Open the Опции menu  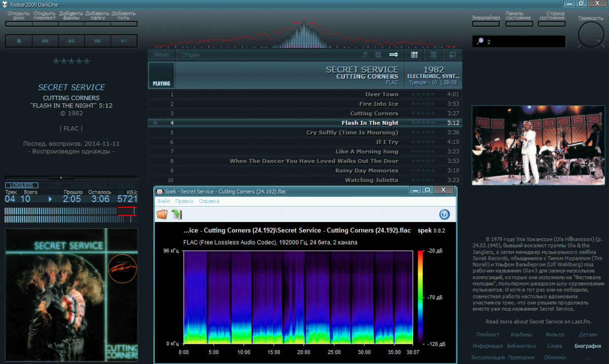click(190, 55)
